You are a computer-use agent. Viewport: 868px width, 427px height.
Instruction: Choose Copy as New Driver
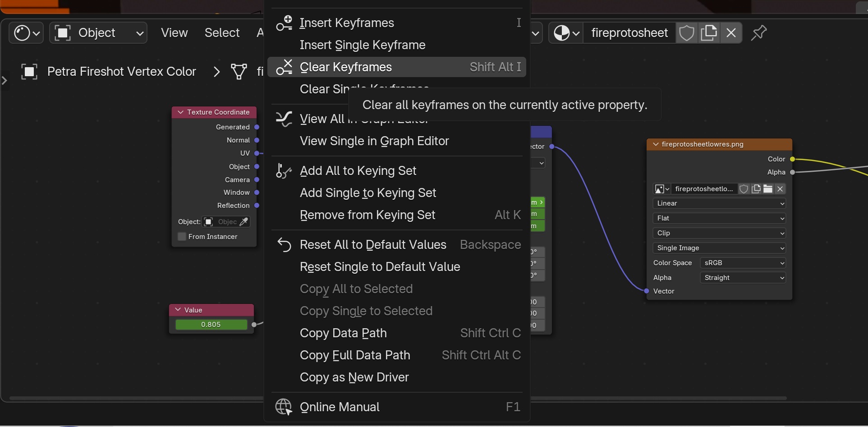point(397,377)
